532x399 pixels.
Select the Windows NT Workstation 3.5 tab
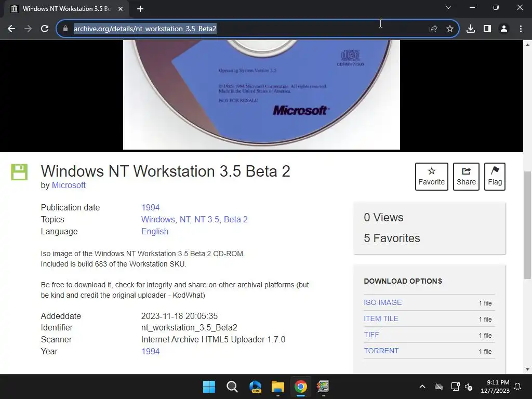coord(66,9)
